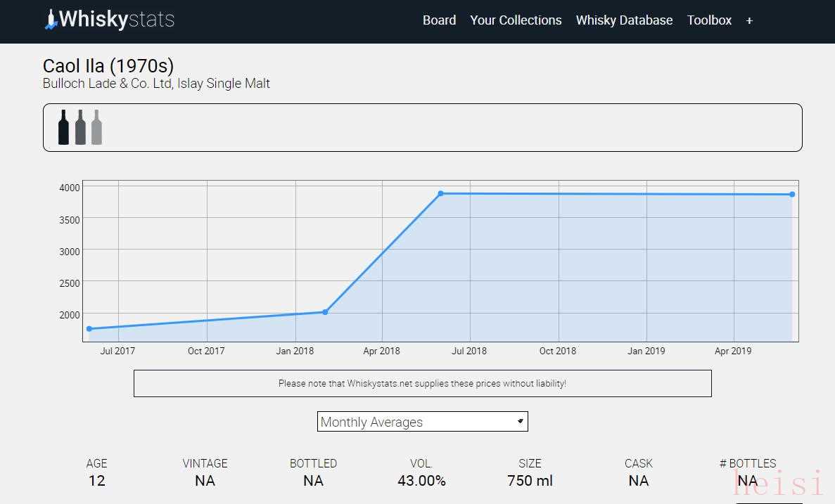Click the plus icon in the navigation bar
The width and height of the screenshot is (835, 504).
tap(749, 20)
